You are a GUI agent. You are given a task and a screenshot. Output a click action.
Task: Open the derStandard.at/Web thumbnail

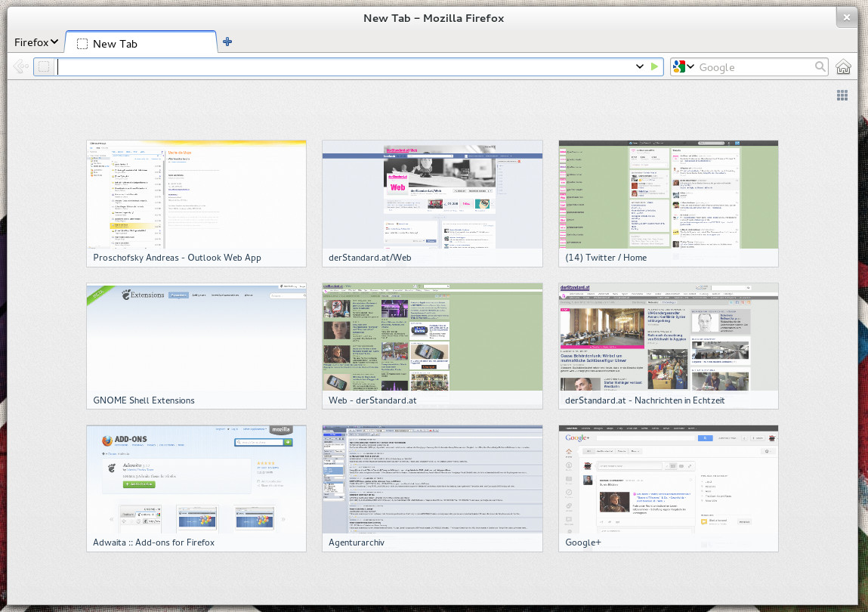click(432, 204)
